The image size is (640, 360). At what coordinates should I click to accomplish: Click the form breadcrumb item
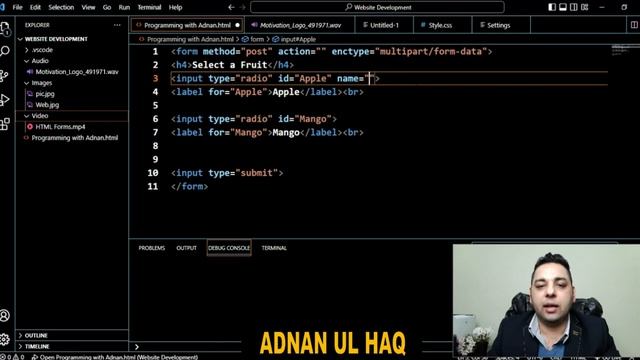pos(253,40)
